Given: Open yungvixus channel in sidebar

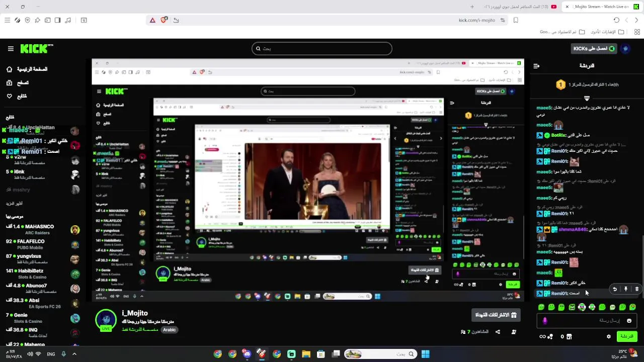Looking at the screenshot, I should click(42, 259).
